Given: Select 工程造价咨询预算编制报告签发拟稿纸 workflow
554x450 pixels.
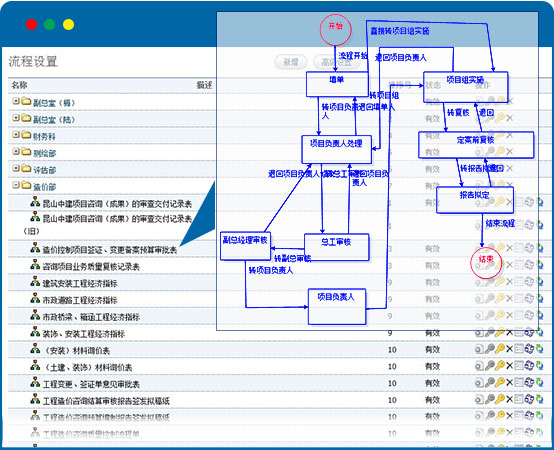Looking at the screenshot, I should (x=106, y=418).
